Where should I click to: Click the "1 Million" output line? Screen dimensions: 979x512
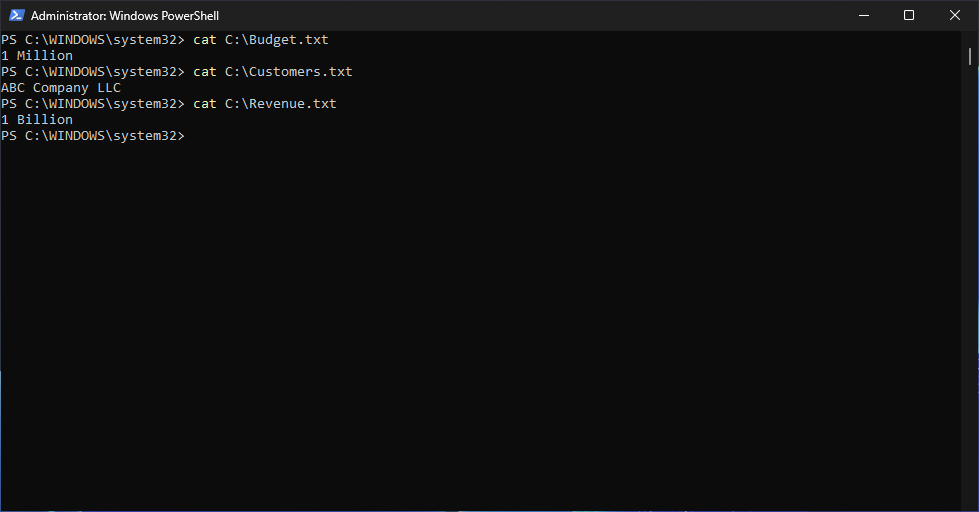coord(37,56)
